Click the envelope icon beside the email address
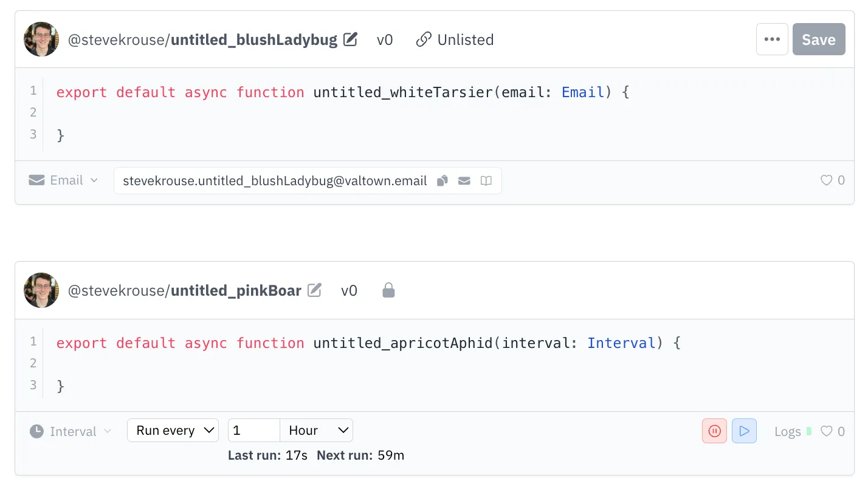 pyautogui.click(x=464, y=180)
